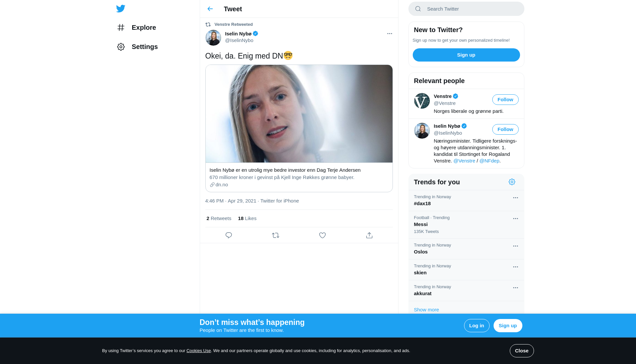Open the Oslos trend
Image resolution: width=636 pixels, height=364 pixels.
point(466,249)
